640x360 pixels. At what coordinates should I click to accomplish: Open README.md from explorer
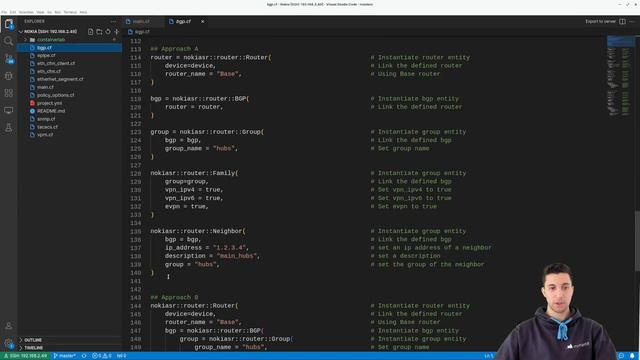[51, 111]
